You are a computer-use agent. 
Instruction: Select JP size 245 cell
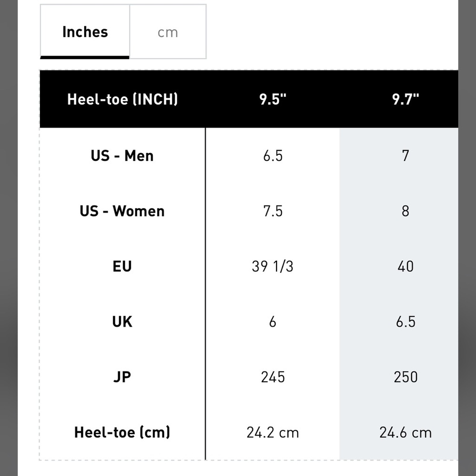pos(273,377)
